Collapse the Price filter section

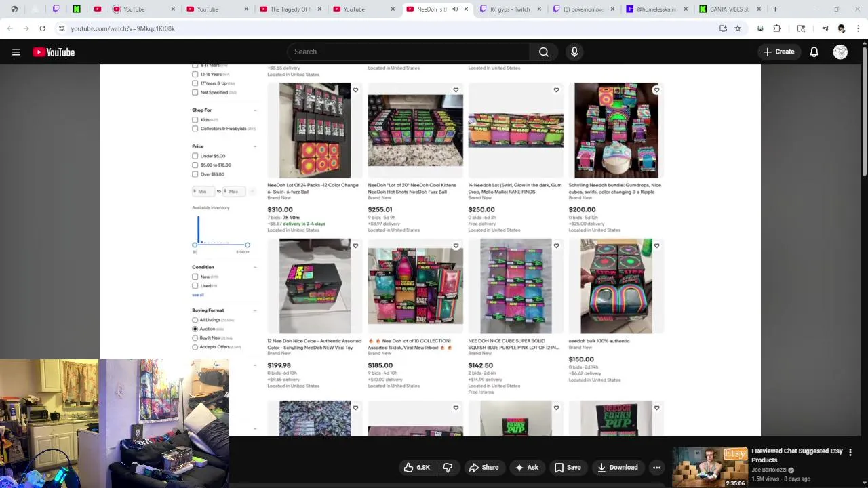tap(255, 146)
